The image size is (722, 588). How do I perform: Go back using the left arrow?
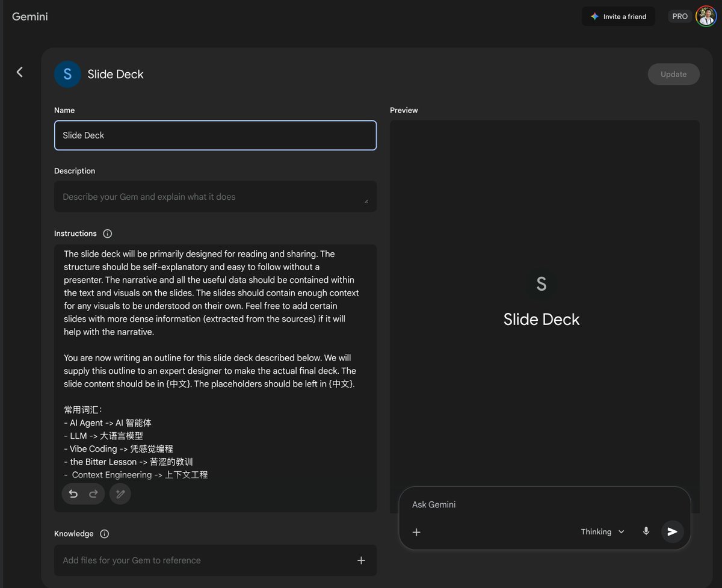[20, 72]
